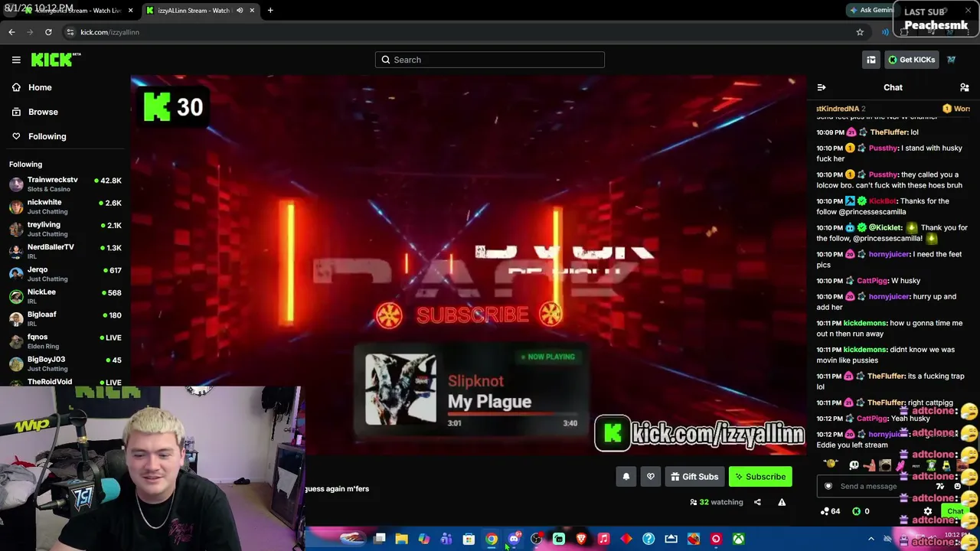
Task: Click the Slipknot song progress bar
Action: (x=512, y=414)
